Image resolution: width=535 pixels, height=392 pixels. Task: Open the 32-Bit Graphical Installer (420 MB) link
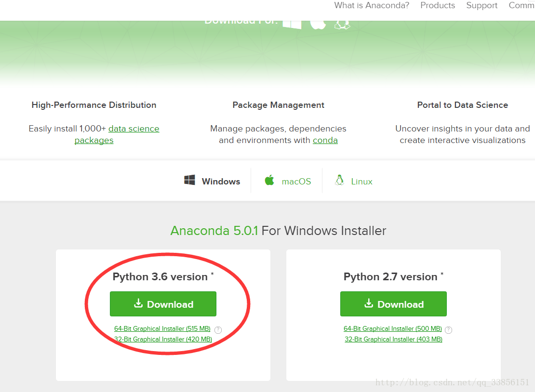[x=163, y=339]
